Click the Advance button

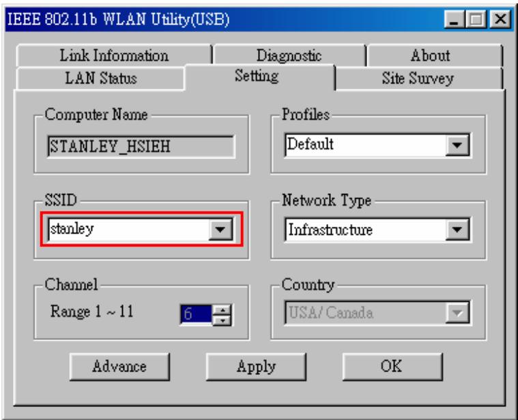tap(119, 367)
